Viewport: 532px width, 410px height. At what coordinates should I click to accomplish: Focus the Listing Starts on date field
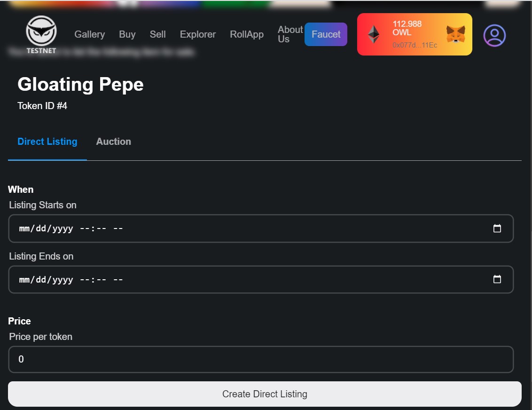pos(235,229)
